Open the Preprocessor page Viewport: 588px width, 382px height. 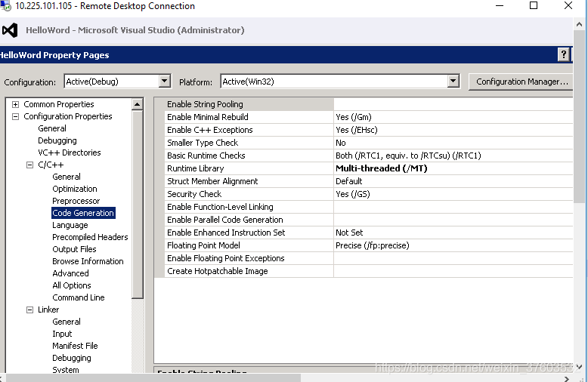(76, 201)
